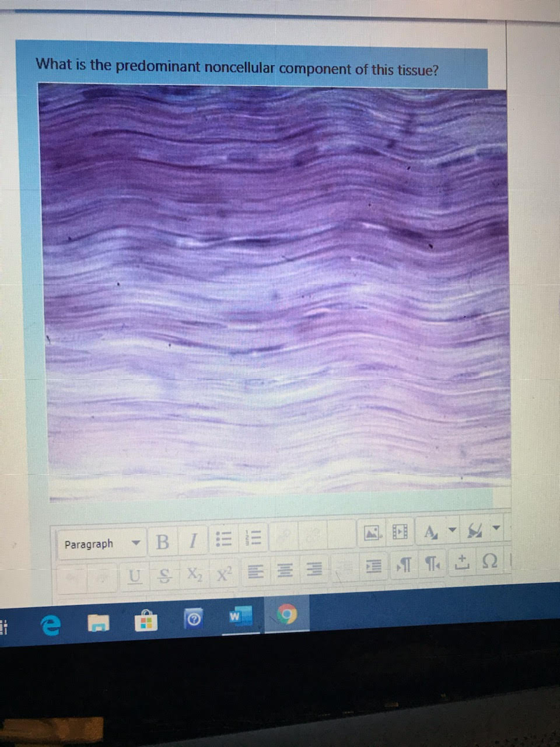Open the font color dropdown arrow
Viewport: 560px width, 747px height.
(453, 531)
